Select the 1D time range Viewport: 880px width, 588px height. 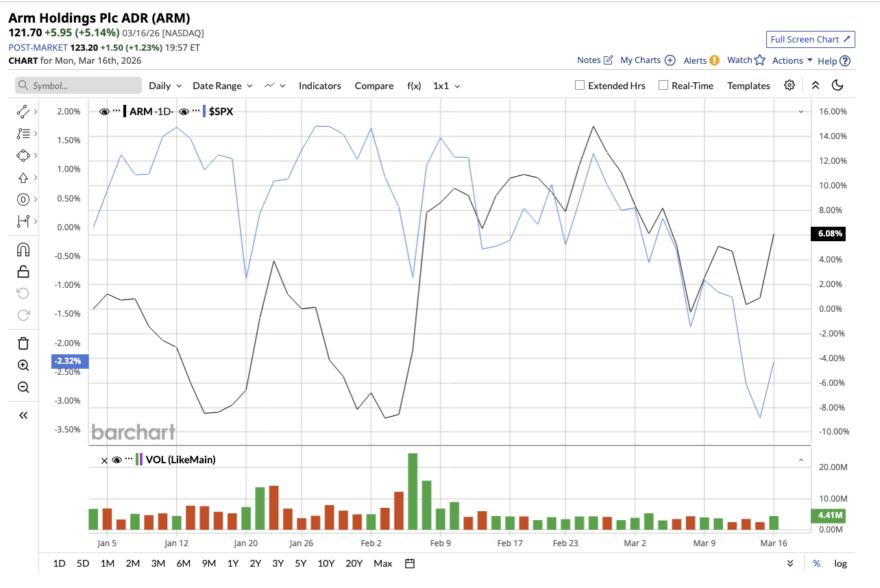coord(60,563)
